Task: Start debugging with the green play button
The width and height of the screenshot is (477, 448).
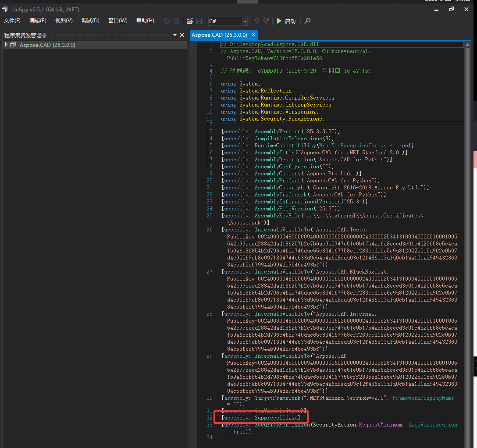Action: point(279,21)
